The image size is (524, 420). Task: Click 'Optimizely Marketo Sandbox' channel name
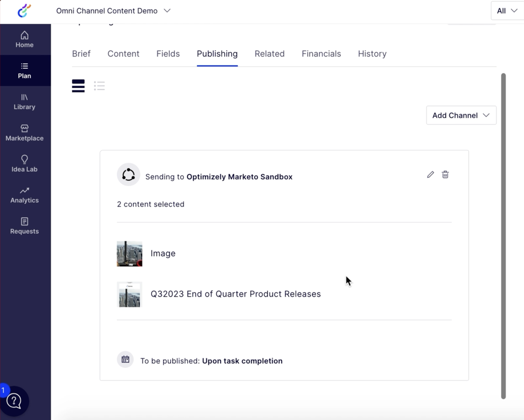click(x=239, y=177)
